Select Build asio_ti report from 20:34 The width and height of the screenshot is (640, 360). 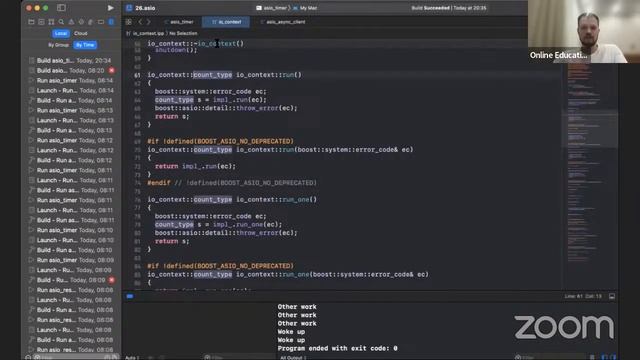(x=71, y=60)
